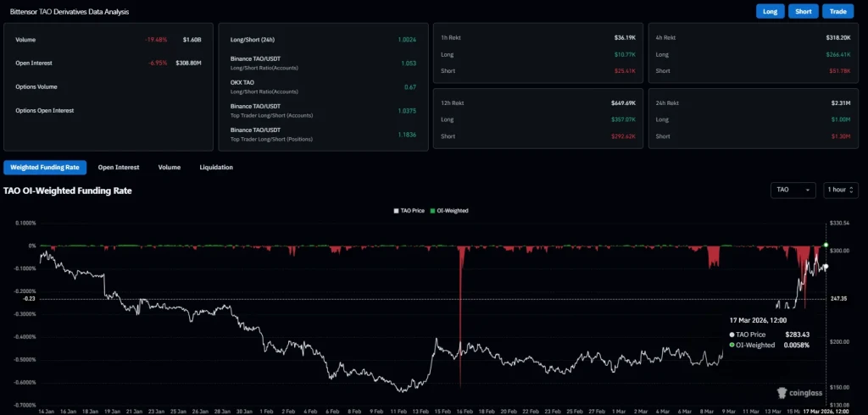Click the OKX TAO ratio 0.67
This screenshot has width=868, height=415.
410,87
